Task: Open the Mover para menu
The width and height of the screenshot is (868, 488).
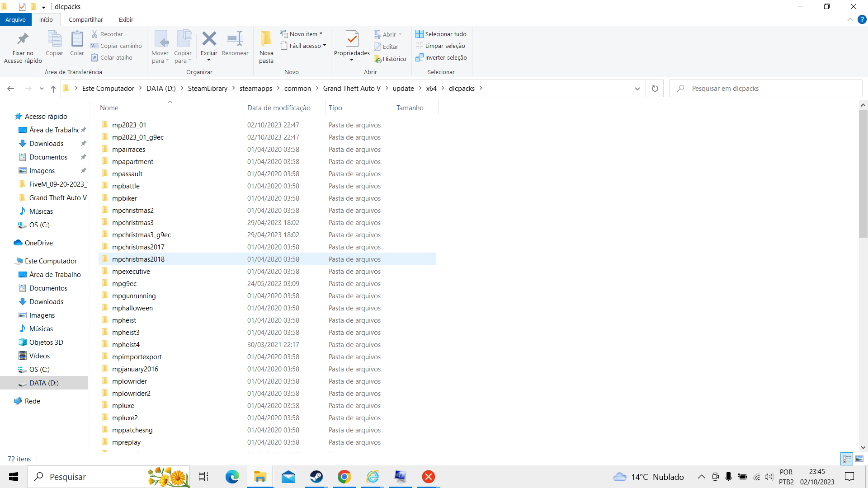Action: coord(160,47)
